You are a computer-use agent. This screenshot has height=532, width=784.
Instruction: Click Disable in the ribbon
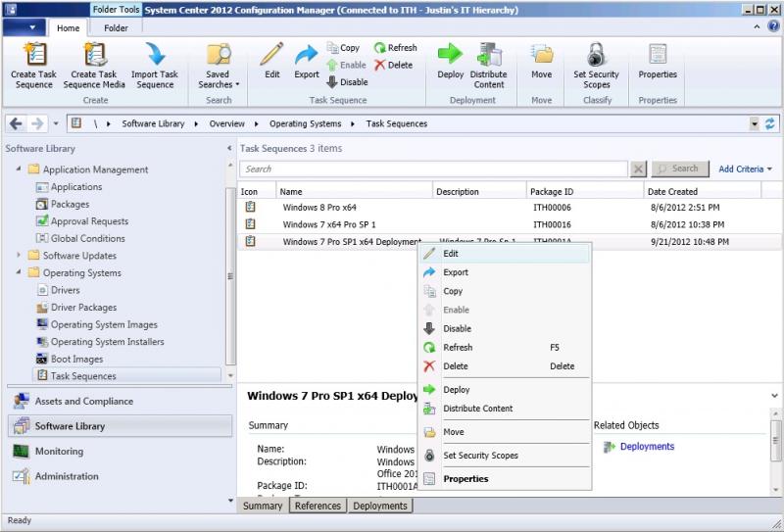tap(347, 82)
